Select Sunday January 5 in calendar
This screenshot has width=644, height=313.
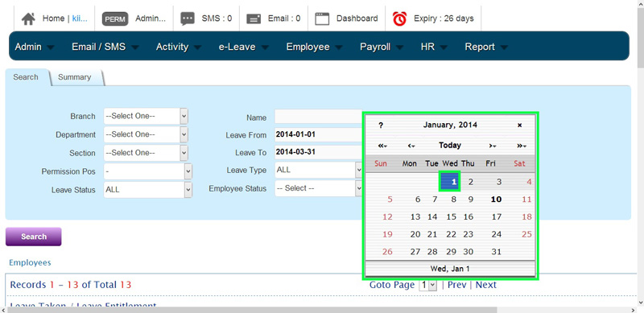390,200
